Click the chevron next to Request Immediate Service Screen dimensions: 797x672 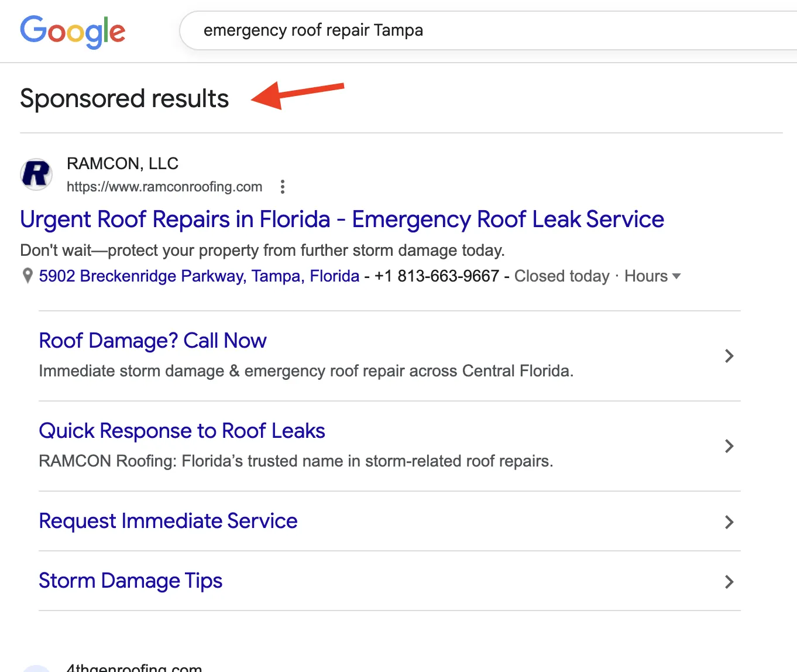point(729,522)
